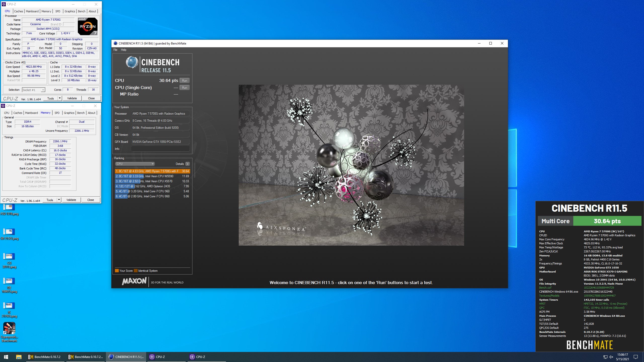This screenshot has width=644, height=362.
Task: Expand the Tools dropdown arrow in top CPU-Z
Action: [60, 98]
